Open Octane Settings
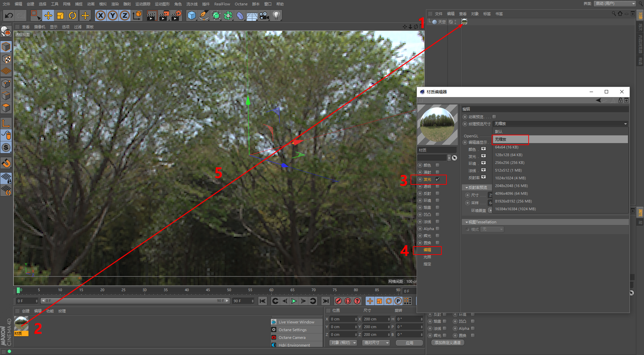This screenshot has width=644, height=355. pyautogui.click(x=297, y=330)
